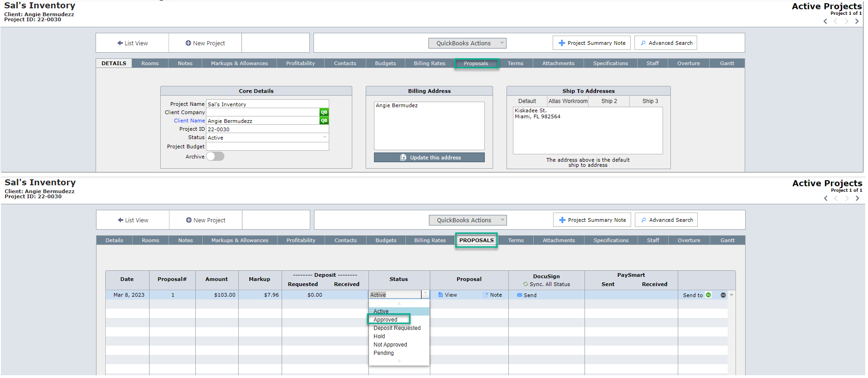Click QB icon beside Client Company field
This screenshot has width=868, height=378.
(324, 112)
